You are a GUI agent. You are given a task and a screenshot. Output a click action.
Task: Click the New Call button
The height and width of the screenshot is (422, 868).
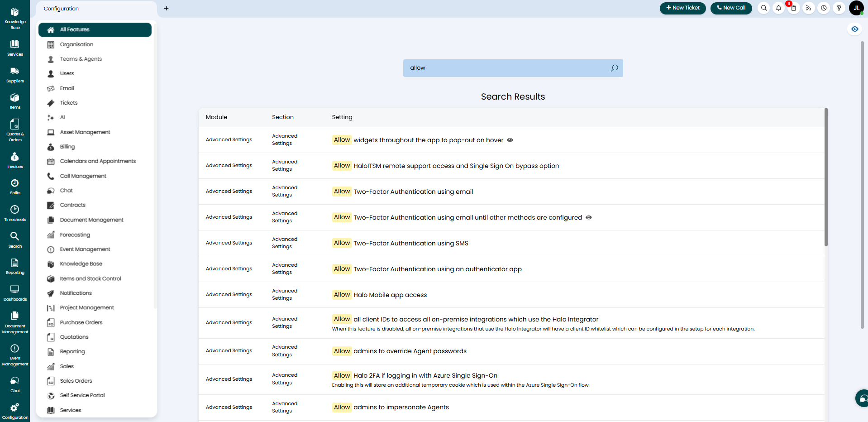[731, 8]
